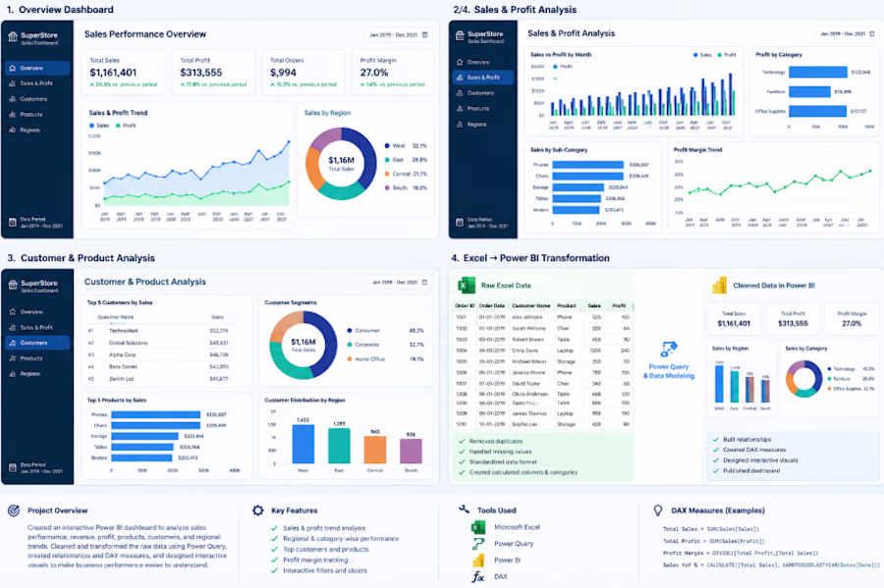
Task: Click Power BI icon under Tools Used
Action: (x=478, y=560)
